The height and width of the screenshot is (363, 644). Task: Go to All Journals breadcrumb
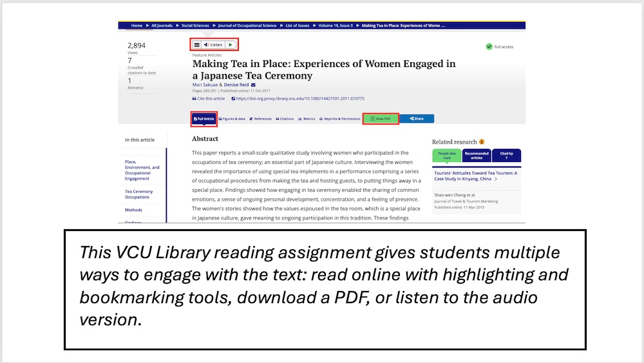point(162,26)
